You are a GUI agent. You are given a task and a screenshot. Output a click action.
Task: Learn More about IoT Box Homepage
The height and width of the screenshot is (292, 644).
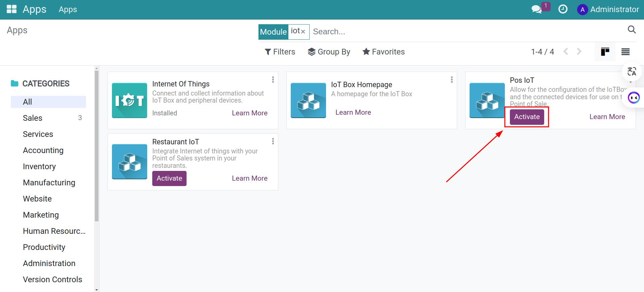[x=353, y=112]
